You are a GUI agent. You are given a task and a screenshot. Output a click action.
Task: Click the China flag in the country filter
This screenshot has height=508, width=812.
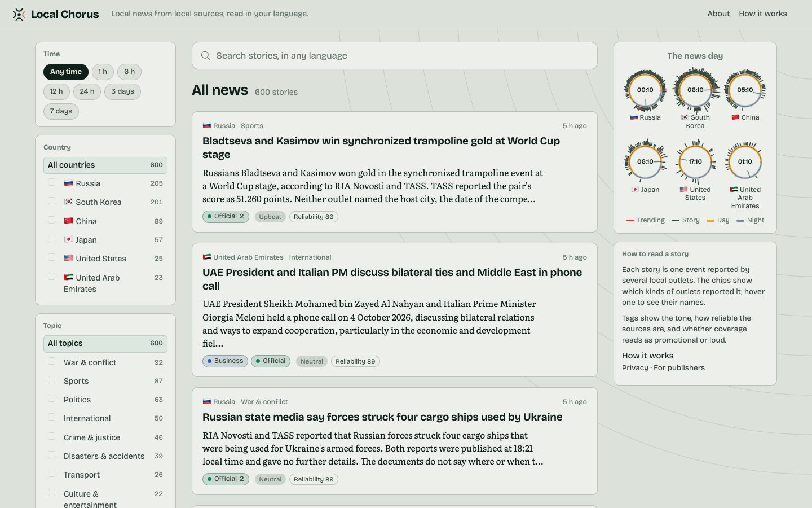coord(69,221)
